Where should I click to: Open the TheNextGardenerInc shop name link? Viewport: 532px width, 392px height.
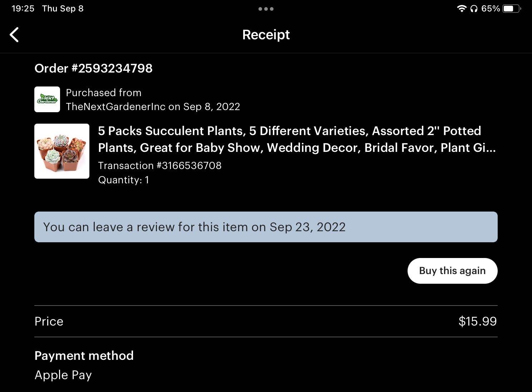click(x=116, y=106)
